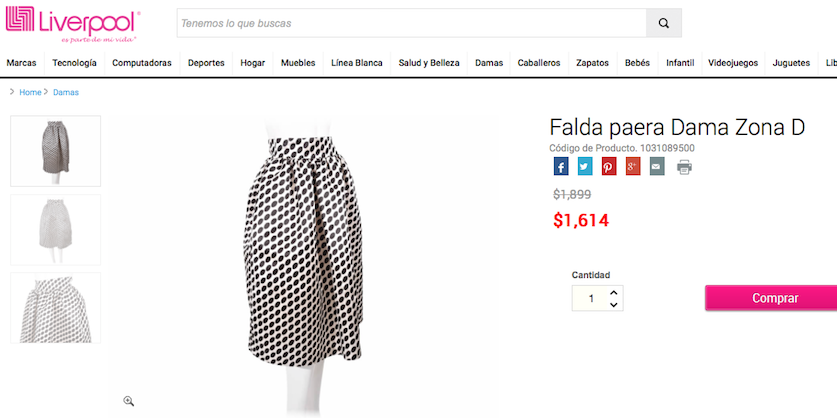Viewport: 837px width, 418px height.
Task: Share product on Facebook
Action: point(561,167)
